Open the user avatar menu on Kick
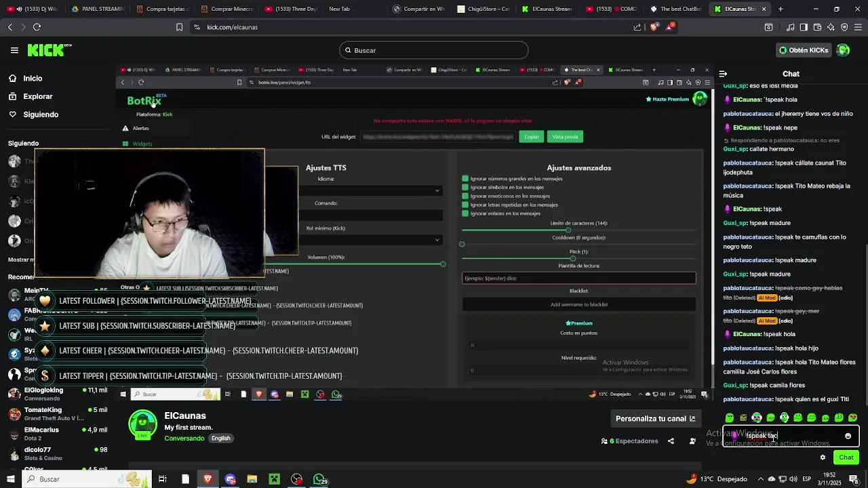Image resolution: width=868 pixels, height=488 pixels. click(x=843, y=50)
